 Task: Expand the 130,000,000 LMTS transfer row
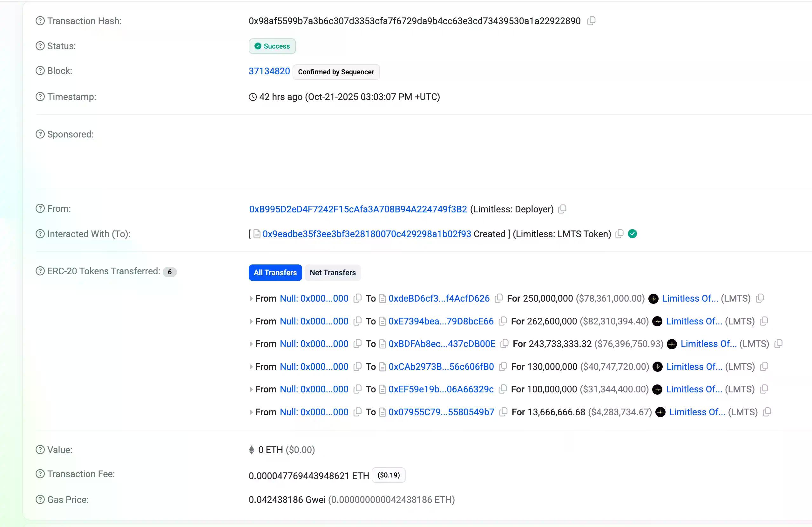click(251, 367)
